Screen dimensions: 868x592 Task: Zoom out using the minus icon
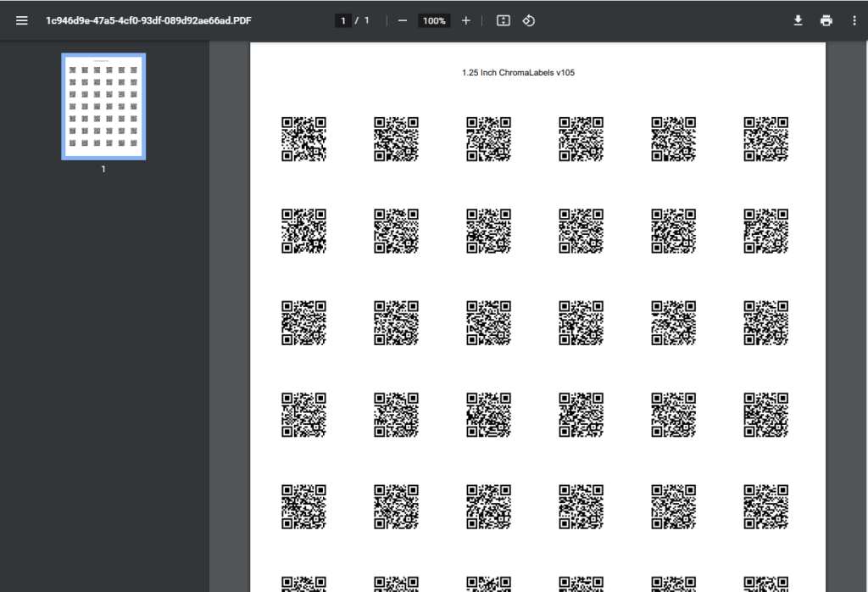click(403, 20)
